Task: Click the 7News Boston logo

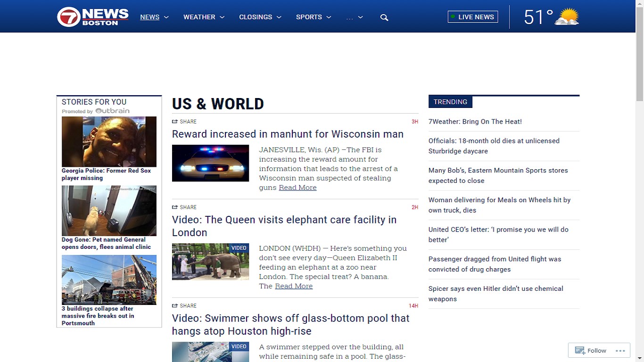Action: 91,16
